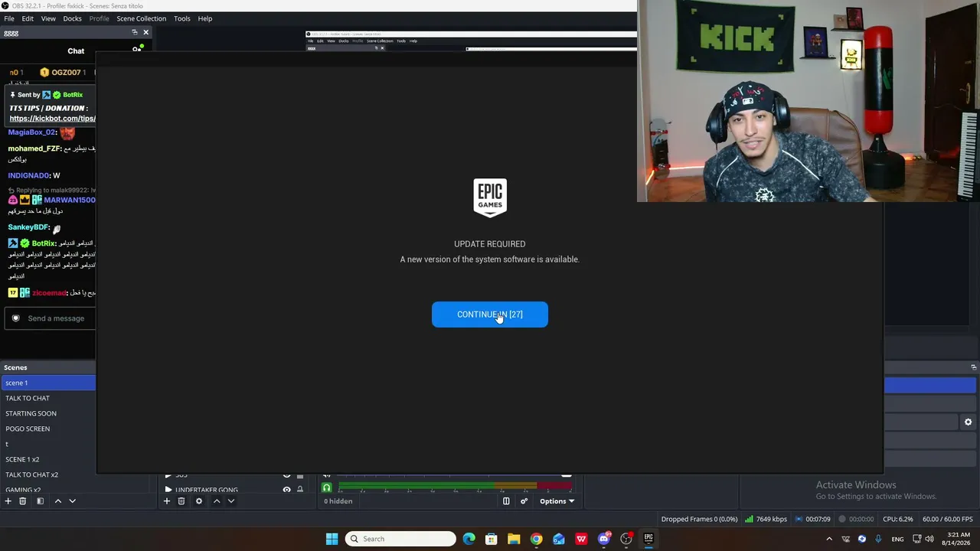Viewport: 980px width, 551px height.
Task: Open the View menu in OBS
Action: (48, 18)
